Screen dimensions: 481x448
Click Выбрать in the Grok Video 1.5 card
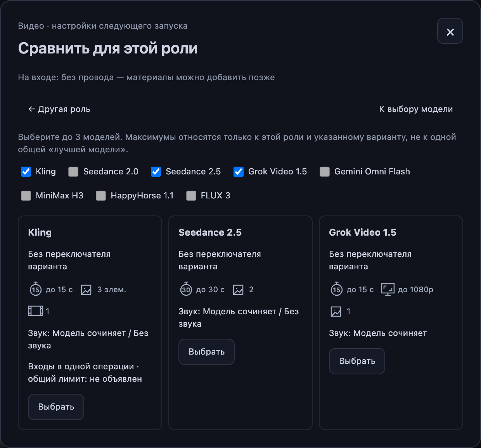click(357, 361)
